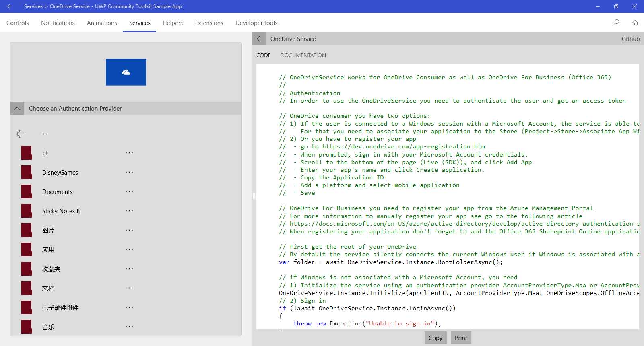Click the DisneyGames folder name

60,172
